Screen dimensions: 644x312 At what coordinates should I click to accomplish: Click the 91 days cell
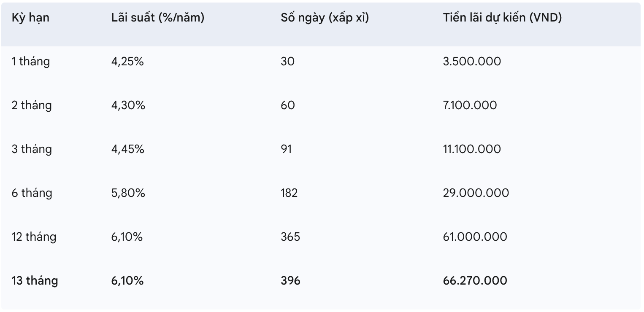point(286,149)
